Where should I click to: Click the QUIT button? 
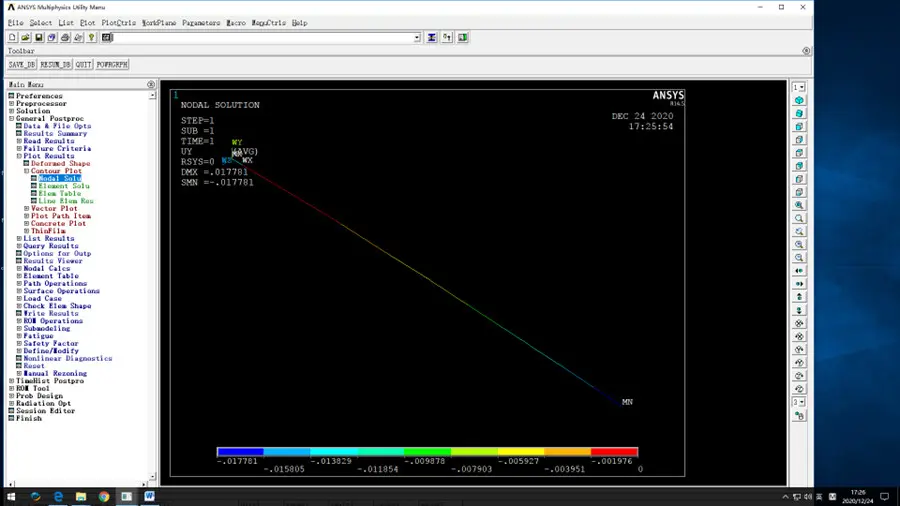pyautogui.click(x=83, y=65)
